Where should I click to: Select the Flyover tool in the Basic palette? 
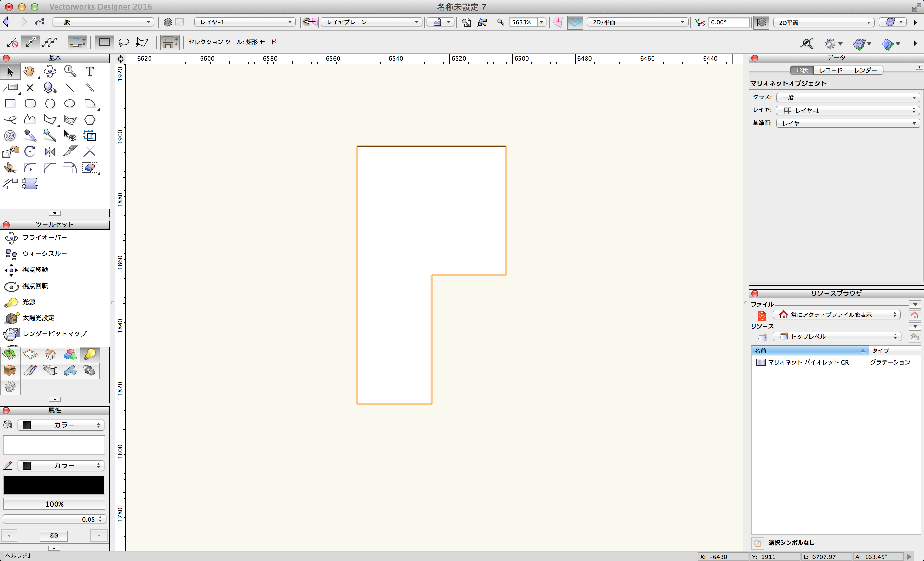click(50, 71)
